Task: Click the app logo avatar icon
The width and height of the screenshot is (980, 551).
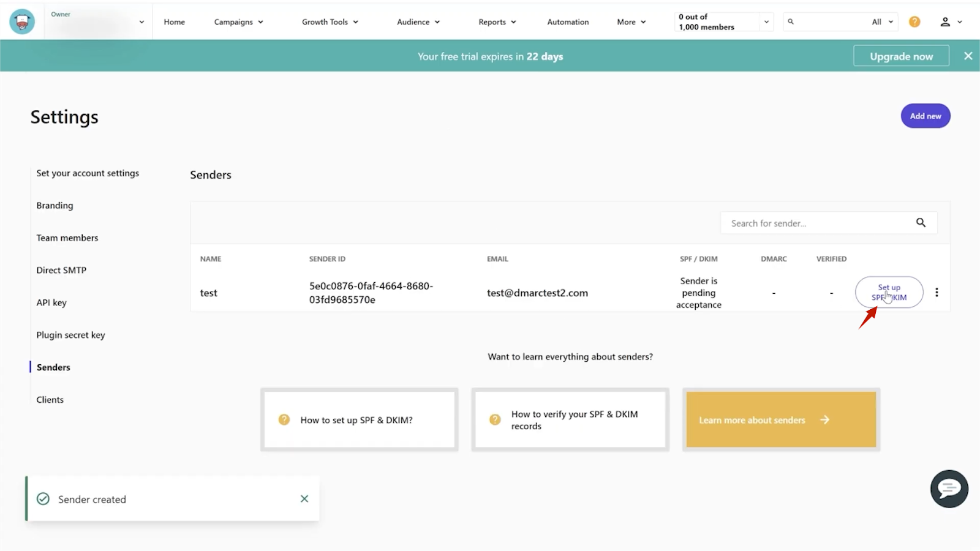Action: tap(22, 22)
